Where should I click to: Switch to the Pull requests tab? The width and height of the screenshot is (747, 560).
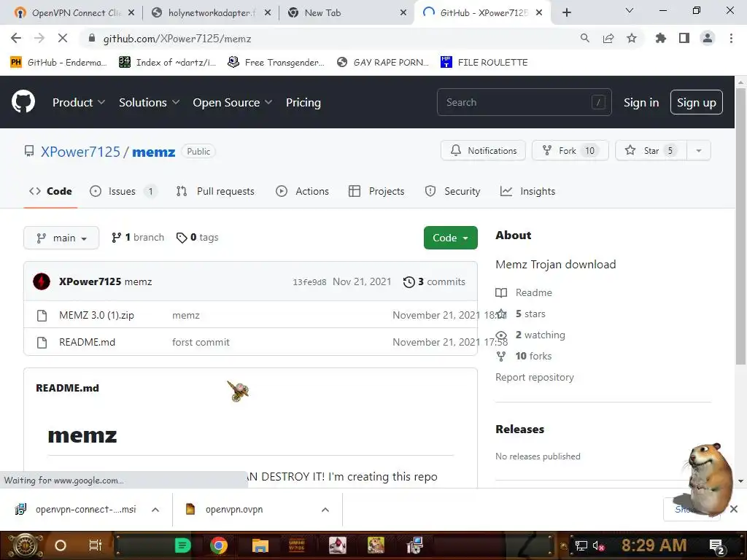[x=215, y=191]
